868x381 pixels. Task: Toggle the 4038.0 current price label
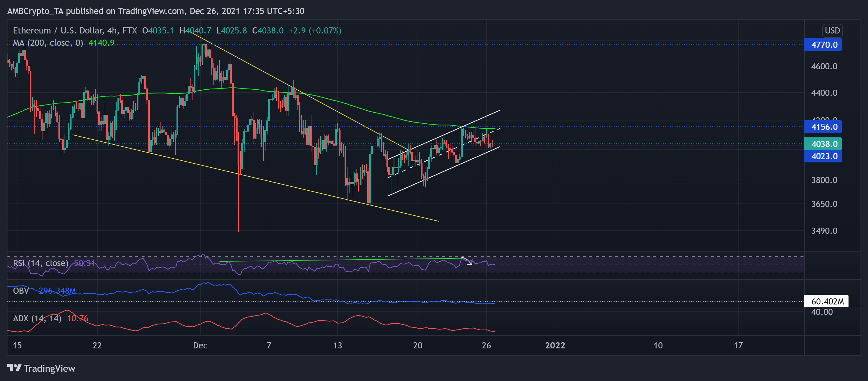click(x=823, y=144)
